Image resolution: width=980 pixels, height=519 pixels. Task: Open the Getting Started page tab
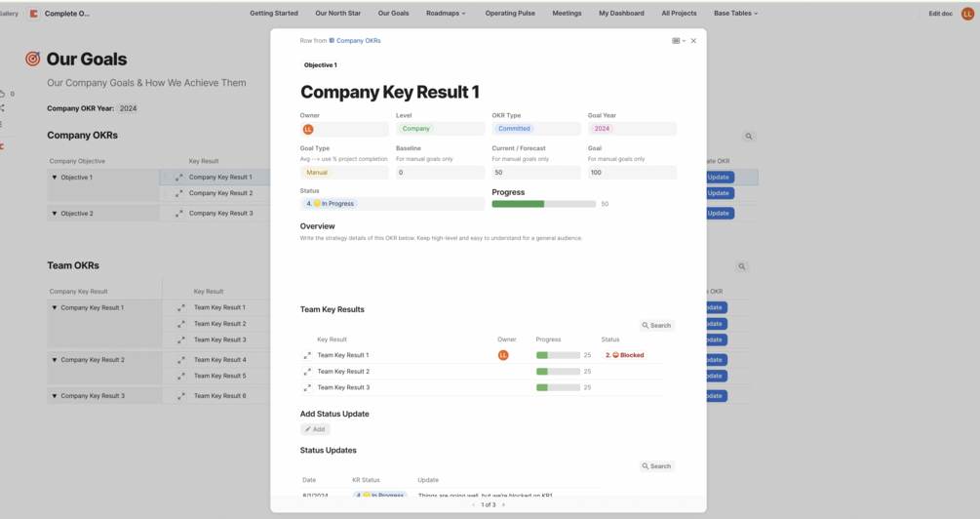[x=274, y=13]
